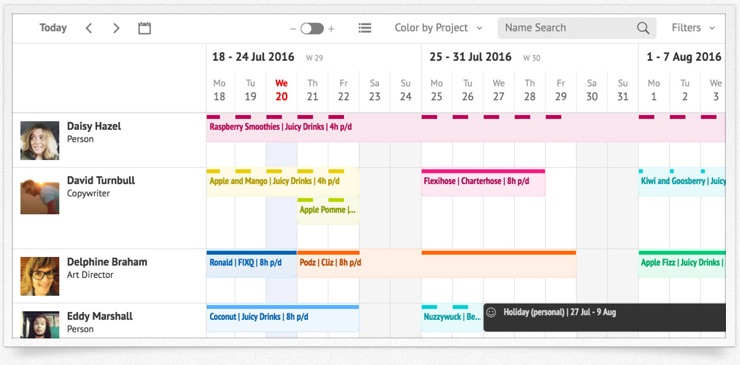Select the Wednesday 20 column header
Image resolution: width=740 pixels, height=365 pixels.
(x=281, y=90)
